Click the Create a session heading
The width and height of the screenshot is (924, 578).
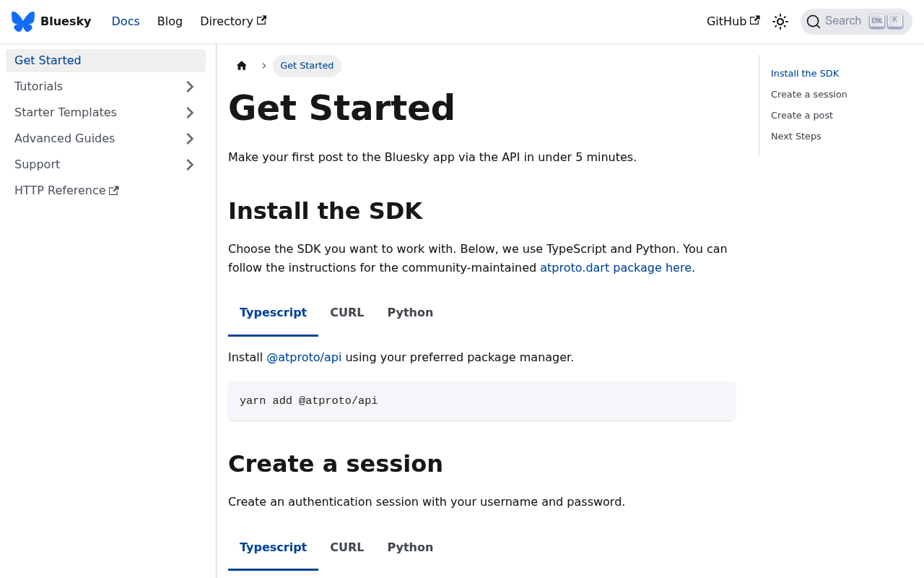click(x=336, y=464)
